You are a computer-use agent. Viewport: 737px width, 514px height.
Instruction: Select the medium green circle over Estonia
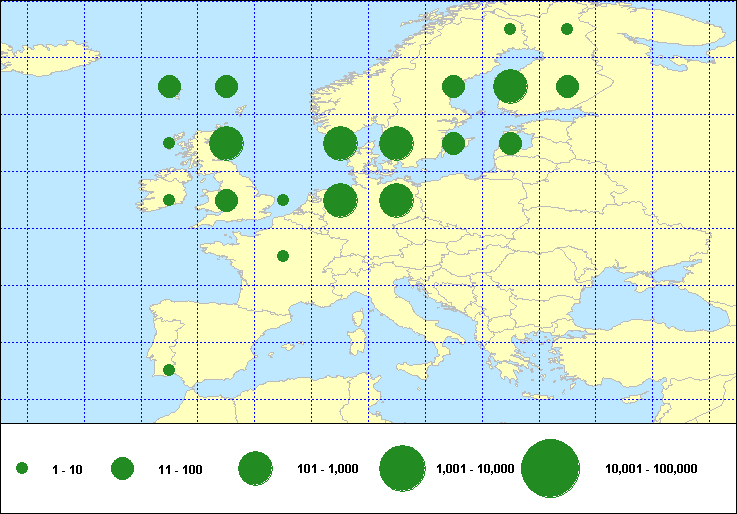pos(510,143)
